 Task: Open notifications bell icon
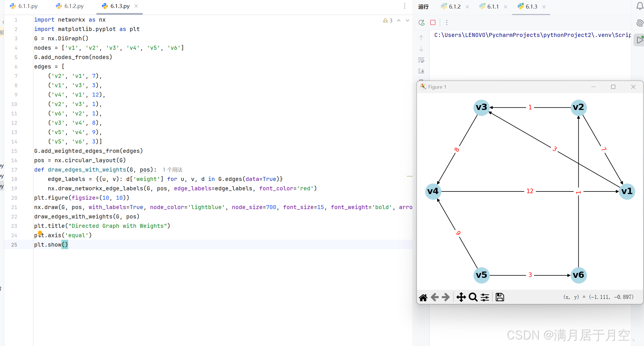tap(640, 6)
